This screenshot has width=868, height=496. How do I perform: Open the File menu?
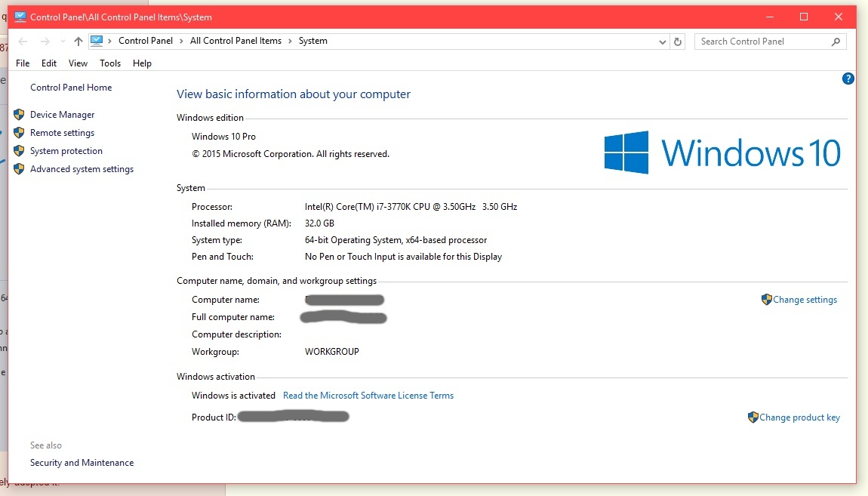[x=23, y=63]
